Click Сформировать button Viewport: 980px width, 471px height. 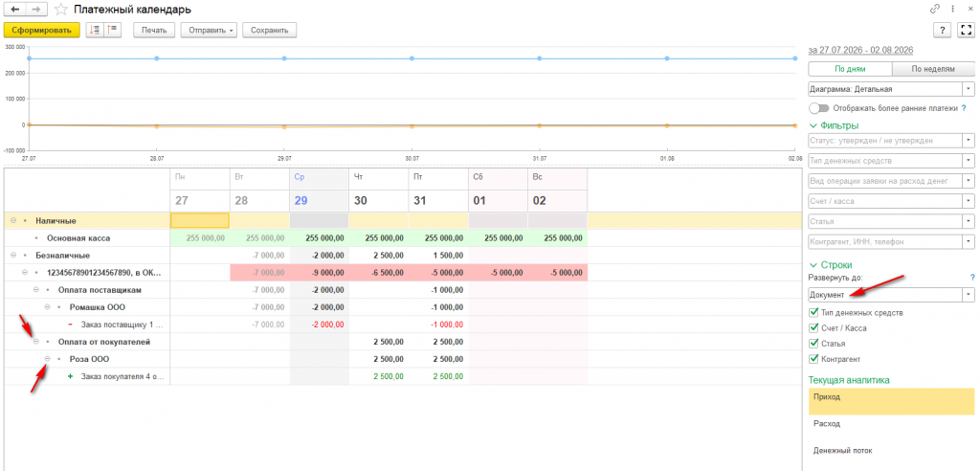pos(42,30)
